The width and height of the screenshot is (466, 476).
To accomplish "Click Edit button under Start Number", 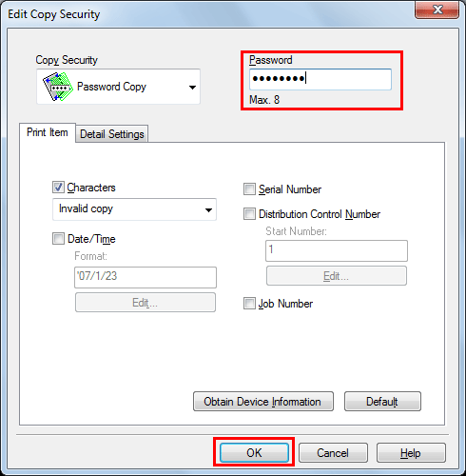I will [337, 276].
